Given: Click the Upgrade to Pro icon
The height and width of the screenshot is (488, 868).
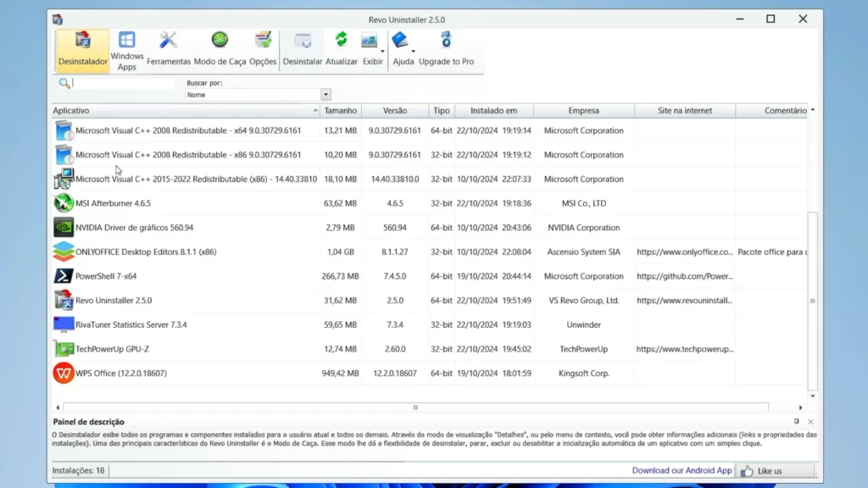Looking at the screenshot, I should [446, 50].
